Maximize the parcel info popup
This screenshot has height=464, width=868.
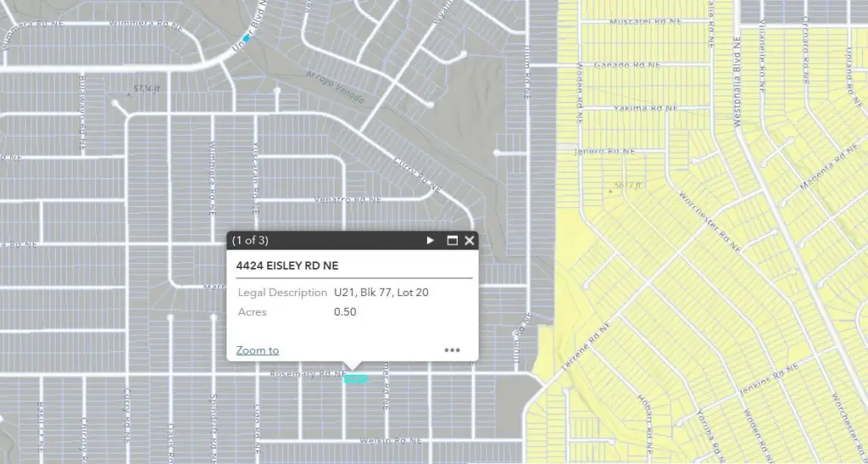452,241
